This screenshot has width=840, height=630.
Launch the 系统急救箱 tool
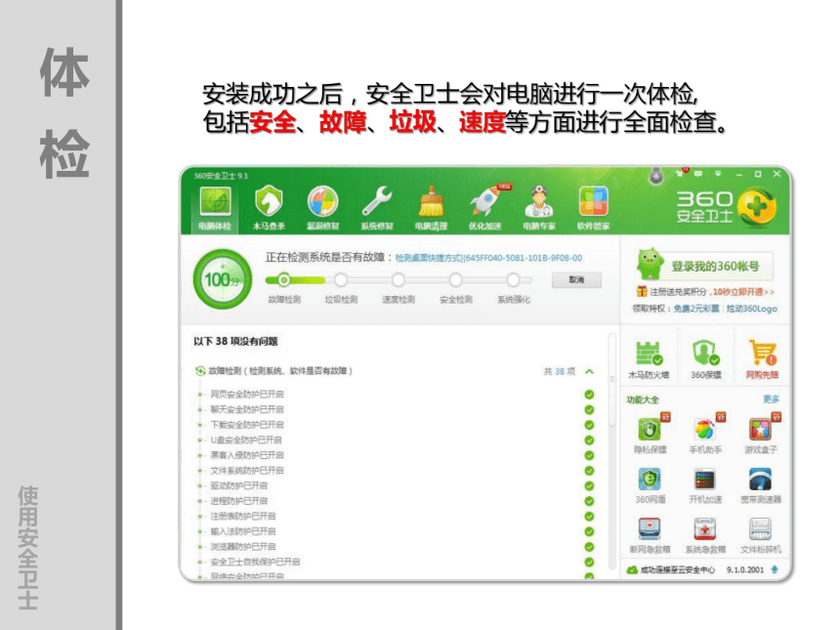tap(705, 535)
